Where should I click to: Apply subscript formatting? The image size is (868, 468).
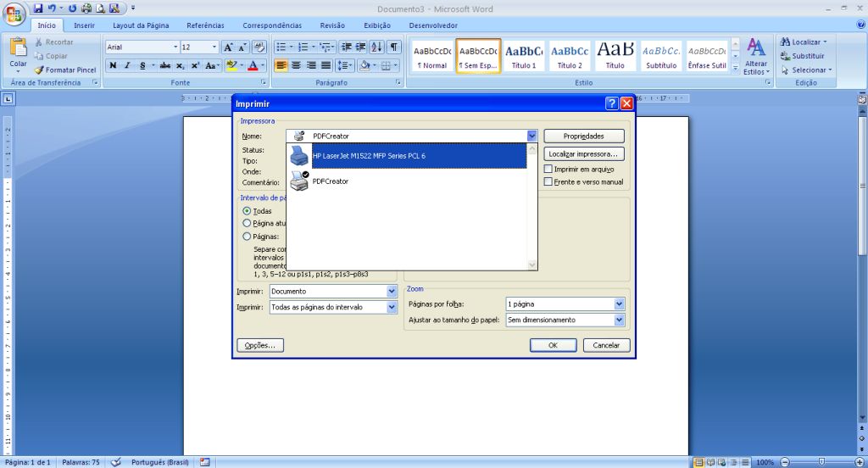coord(180,65)
